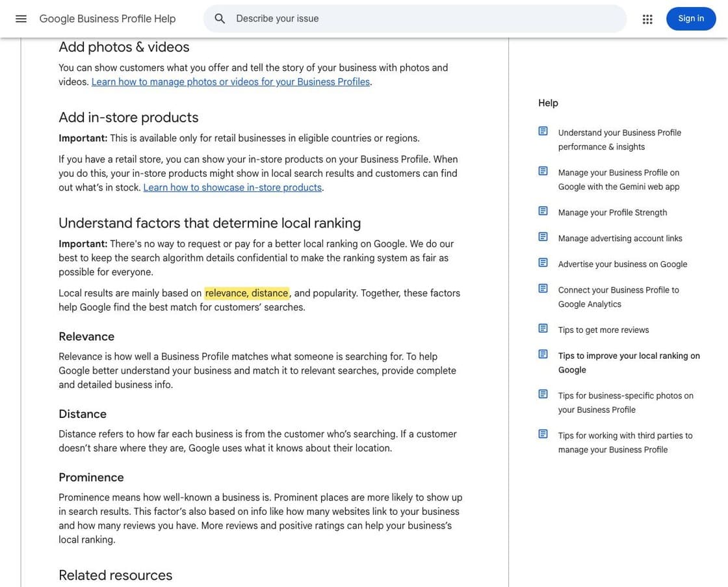Click the 'Distance' subheading
728x587 pixels.
pyautogui.click(x=83, y=414)
